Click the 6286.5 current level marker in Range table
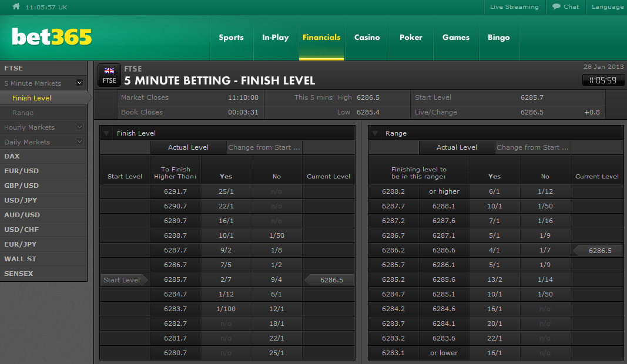The image size is (627, 364). click(598, 251)
